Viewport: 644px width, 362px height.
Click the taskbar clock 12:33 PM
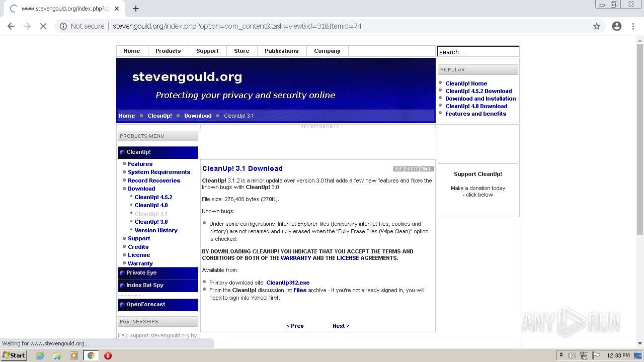[x=618, y=355]
